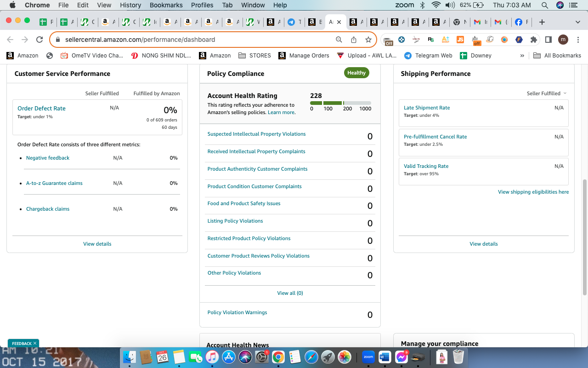Open the History menu

[x=130, y=5]
